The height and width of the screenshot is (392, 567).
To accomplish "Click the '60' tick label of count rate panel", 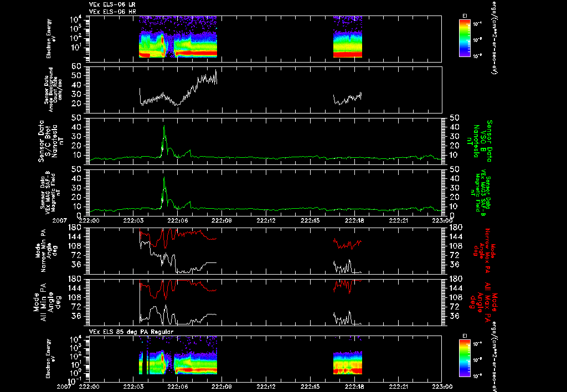I will [x=76, y=66].
